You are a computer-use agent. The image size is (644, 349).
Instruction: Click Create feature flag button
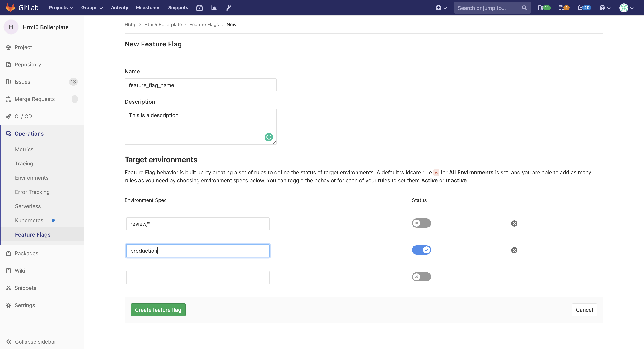pos(158,309)
